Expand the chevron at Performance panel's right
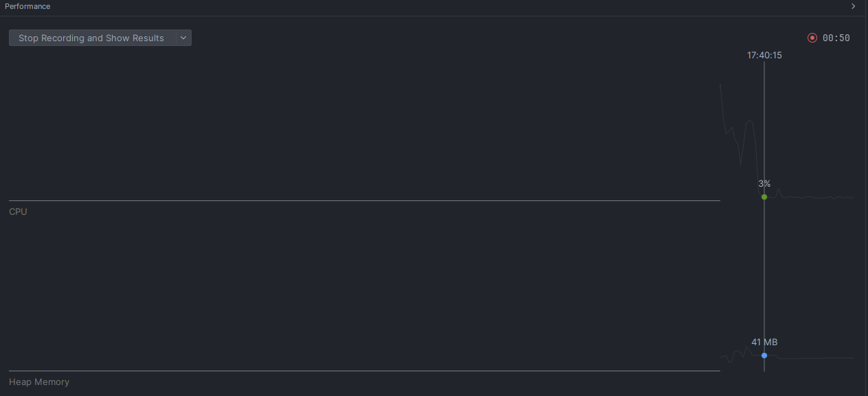Viewport: 868px width, 396px height. click(854, 6)
